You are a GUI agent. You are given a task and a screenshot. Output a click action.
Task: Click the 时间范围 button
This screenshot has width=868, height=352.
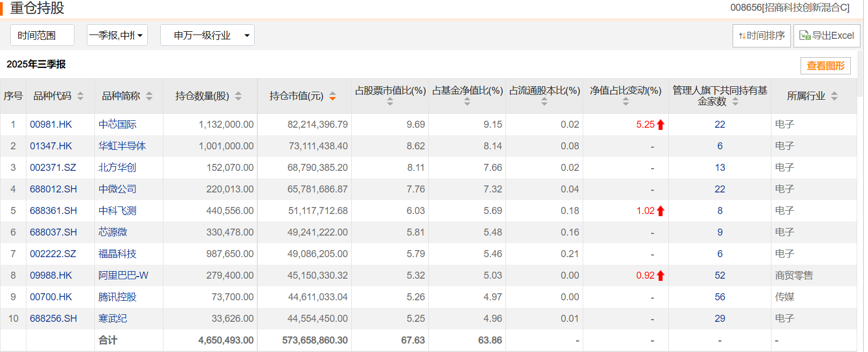tap(42, 35)
